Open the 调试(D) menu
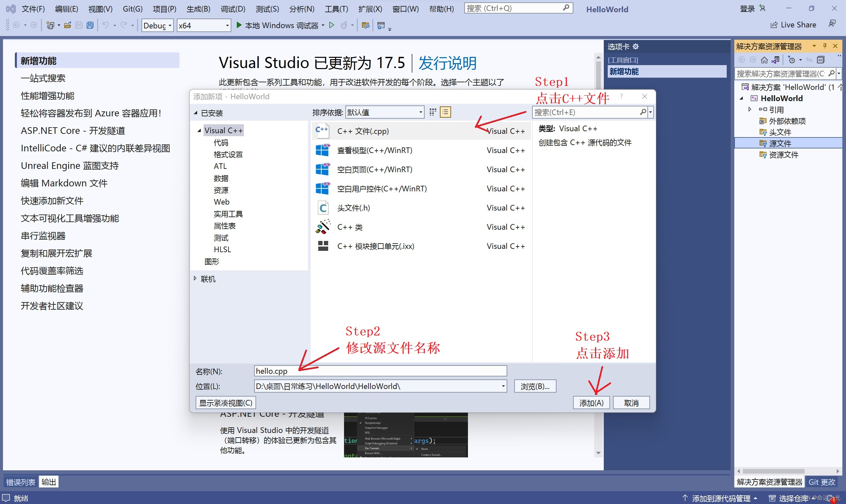This screenshot has width=846, height=504. pyautogui.click(x=233, y=9)
